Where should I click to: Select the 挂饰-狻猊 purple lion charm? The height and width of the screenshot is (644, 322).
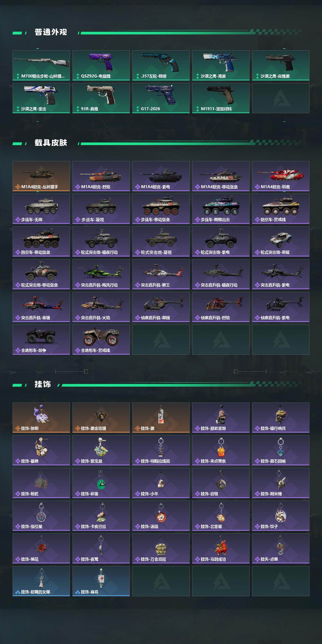[41, 418]
